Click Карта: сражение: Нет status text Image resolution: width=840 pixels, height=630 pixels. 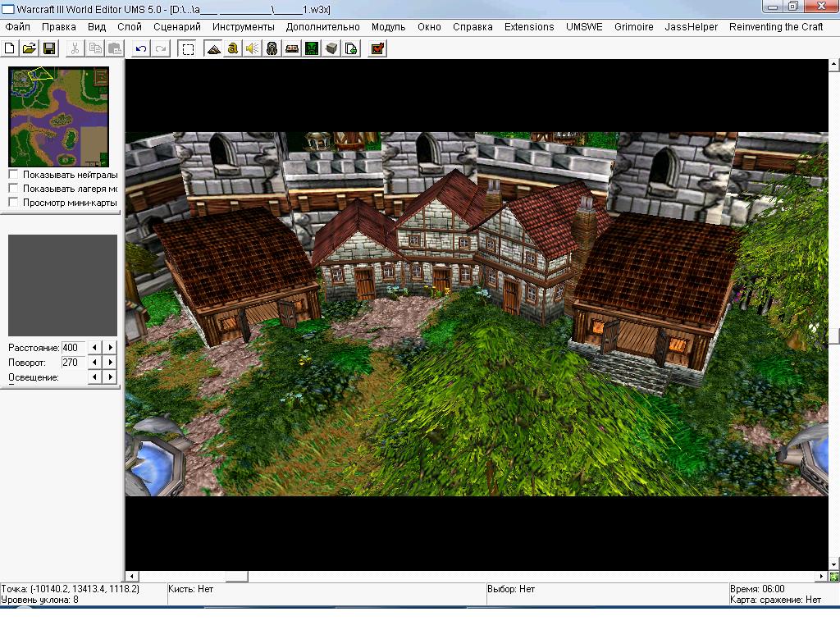point(775,600)
